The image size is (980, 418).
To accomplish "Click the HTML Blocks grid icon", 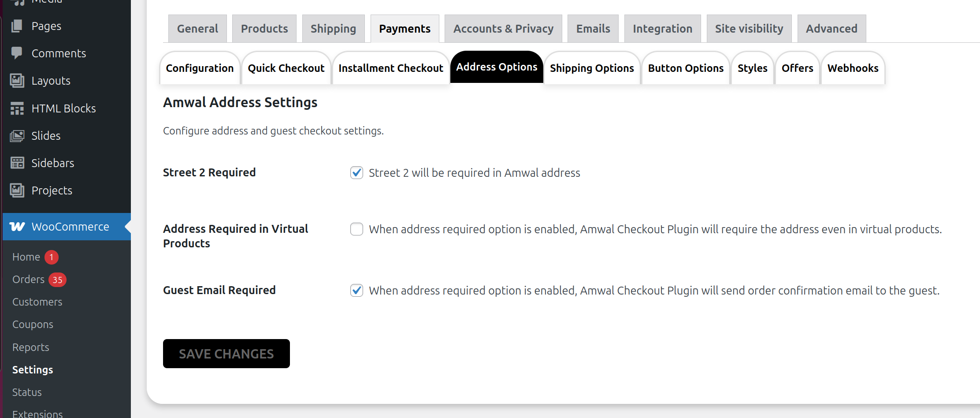I will 17,108.
